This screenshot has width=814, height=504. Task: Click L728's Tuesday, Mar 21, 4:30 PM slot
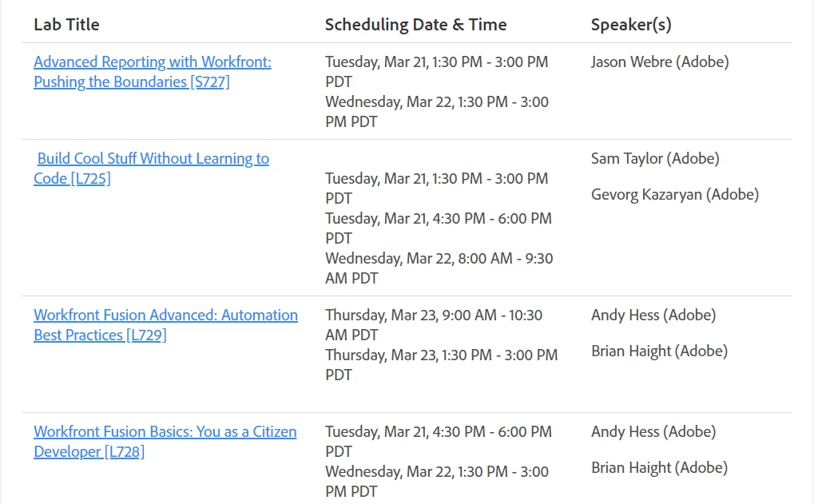tap(439, 442)
